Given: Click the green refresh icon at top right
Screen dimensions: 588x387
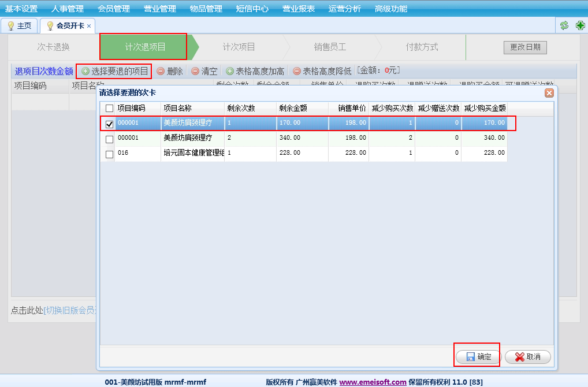Looking at the screenshot, I should click(564, 25).
